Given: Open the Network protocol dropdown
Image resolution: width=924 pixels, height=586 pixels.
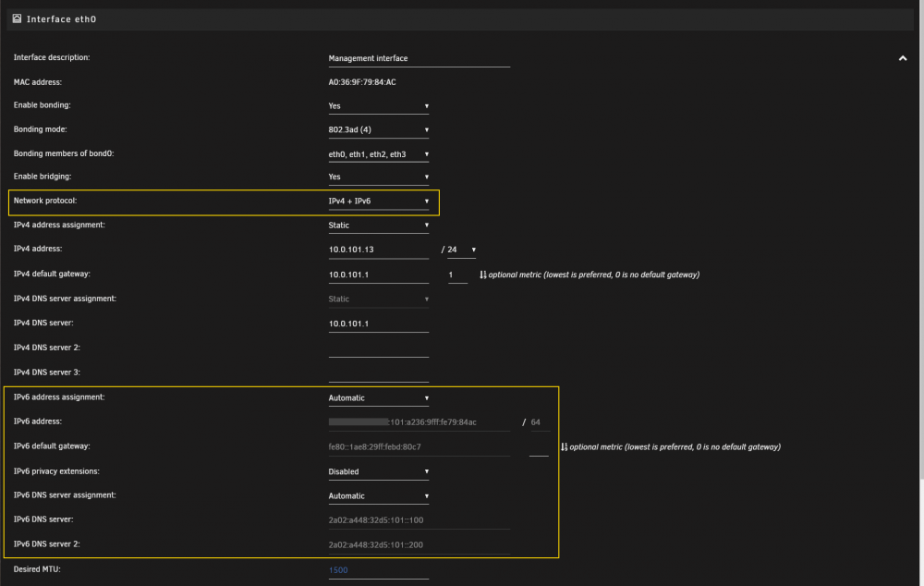Looking at the screenshot, I should [x=378, y=201].
